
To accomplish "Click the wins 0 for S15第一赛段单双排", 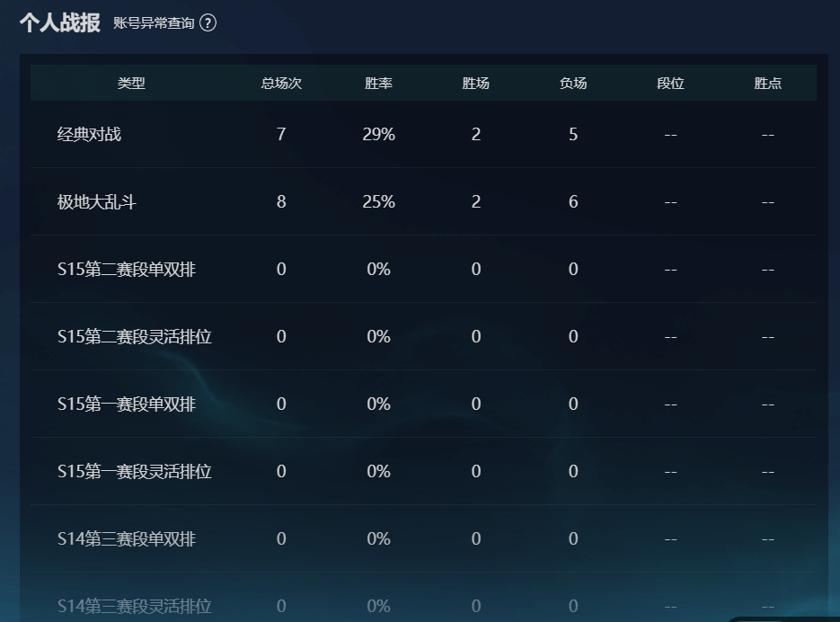I will point(476,404).
